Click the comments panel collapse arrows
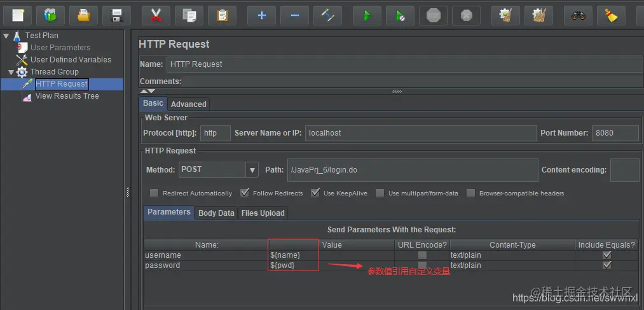 148,91
